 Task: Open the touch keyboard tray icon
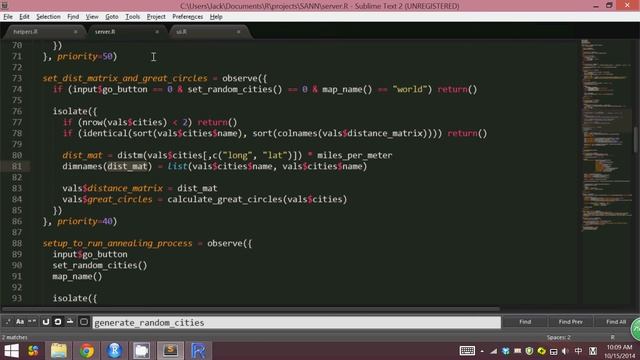pyautogui.click(x=467, y=351)
